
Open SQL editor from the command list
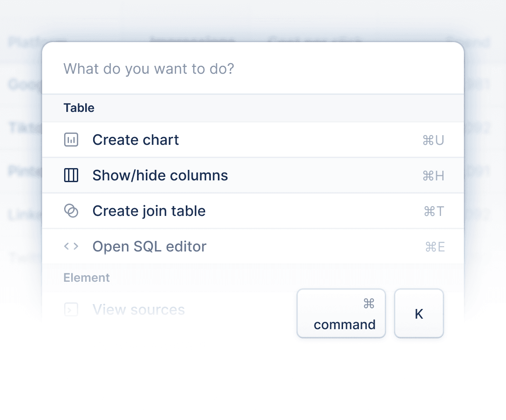(149, 247)
